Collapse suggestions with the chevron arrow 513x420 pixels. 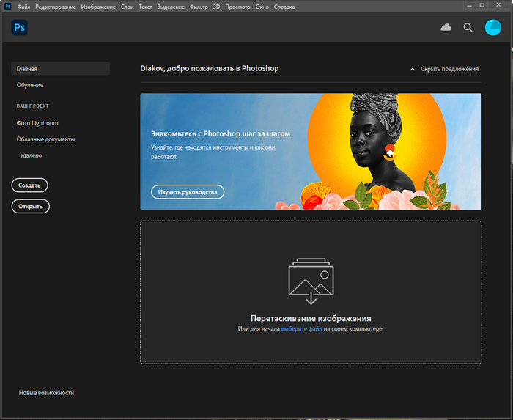[x=413, y=69]
